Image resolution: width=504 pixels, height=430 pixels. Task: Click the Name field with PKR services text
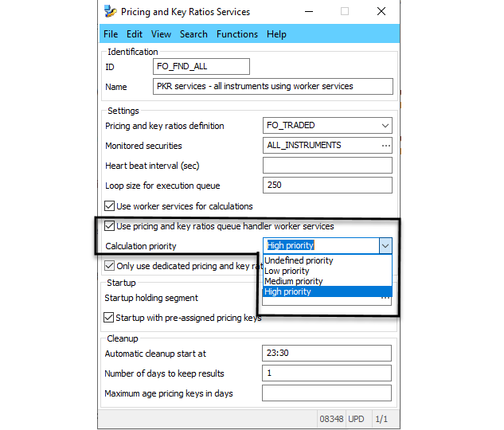[273, 86]
